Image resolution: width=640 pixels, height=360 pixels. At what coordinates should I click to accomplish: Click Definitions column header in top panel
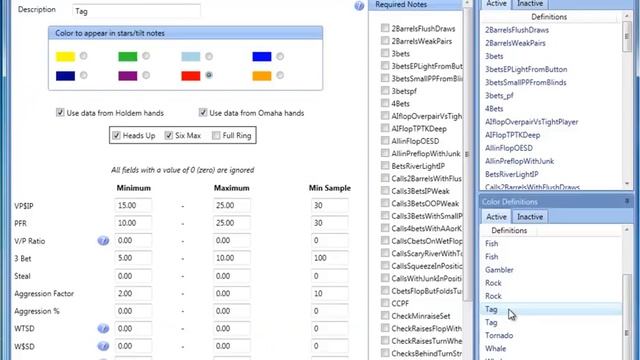tap(549, 17)
